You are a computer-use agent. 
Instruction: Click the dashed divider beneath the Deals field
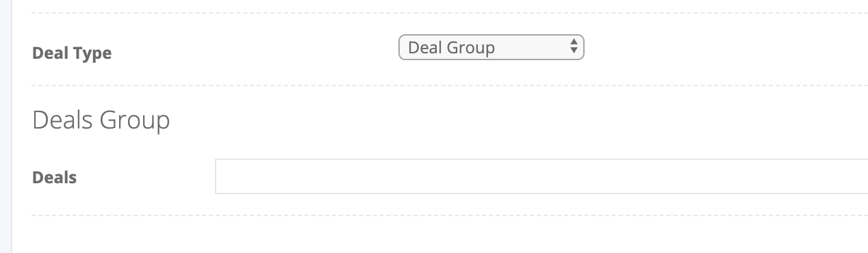point(450,215)
